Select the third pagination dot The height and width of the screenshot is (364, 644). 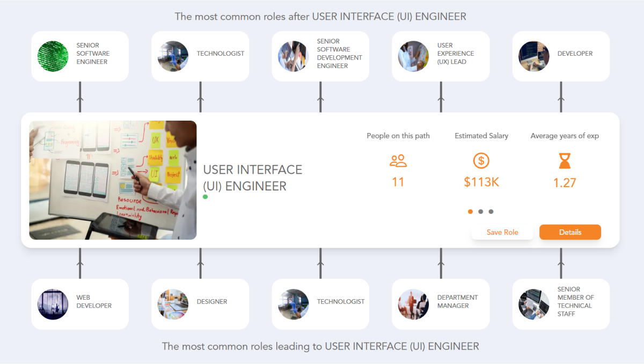point(491,211)
